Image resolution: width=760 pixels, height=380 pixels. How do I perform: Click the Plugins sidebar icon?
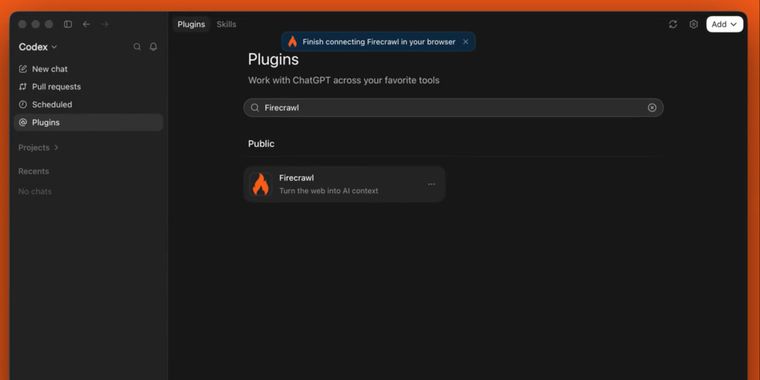pos(23,123)
